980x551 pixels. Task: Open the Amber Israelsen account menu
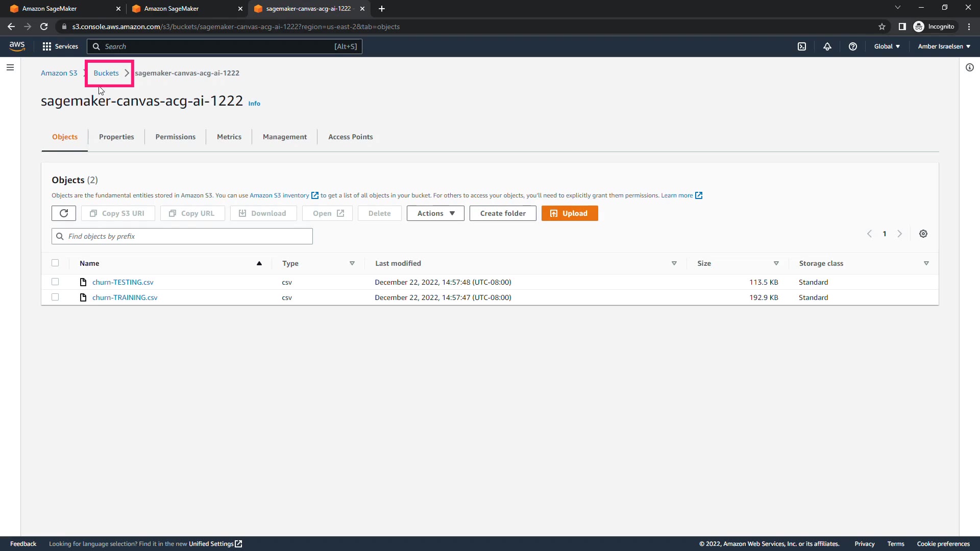(x=944, y=46)
